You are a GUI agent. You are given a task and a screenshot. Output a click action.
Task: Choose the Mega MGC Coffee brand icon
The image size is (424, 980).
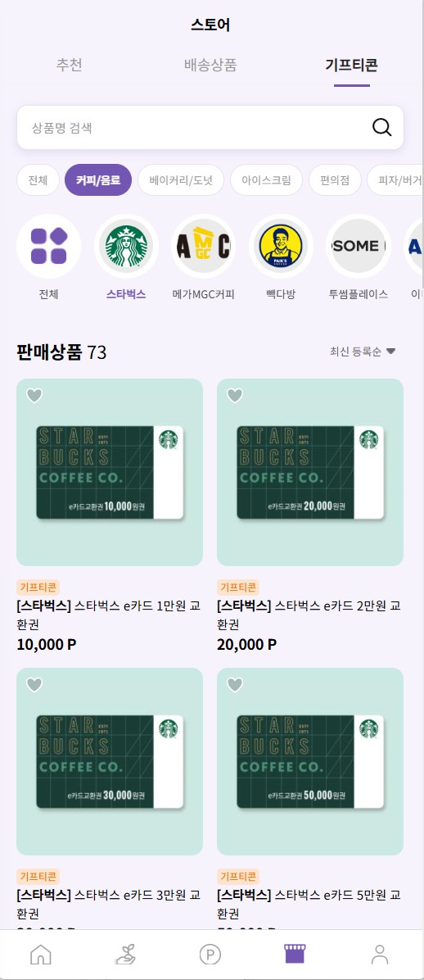tap(204, 247)
